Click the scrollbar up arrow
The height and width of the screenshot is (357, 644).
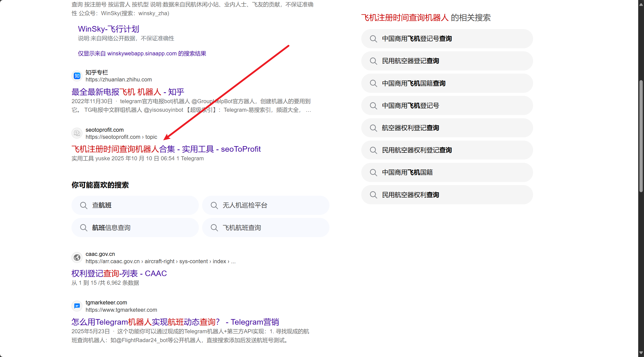pos(641,4)
